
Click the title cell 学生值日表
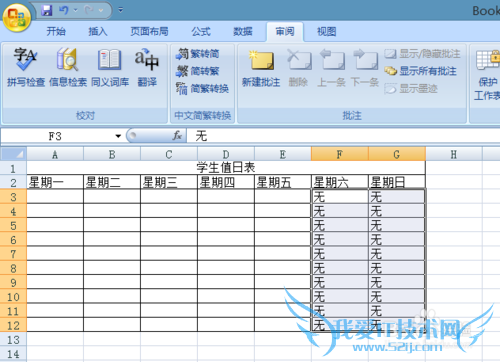coord(226,168)
